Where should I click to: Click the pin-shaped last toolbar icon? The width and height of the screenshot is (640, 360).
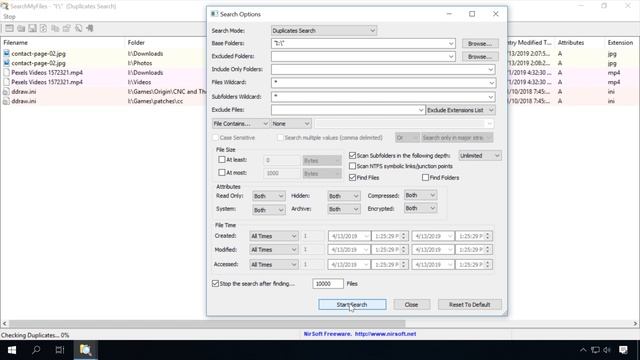pos(90,28)
